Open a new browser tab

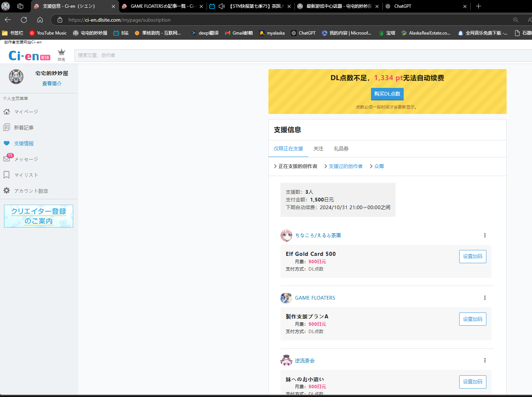point(478,6)
